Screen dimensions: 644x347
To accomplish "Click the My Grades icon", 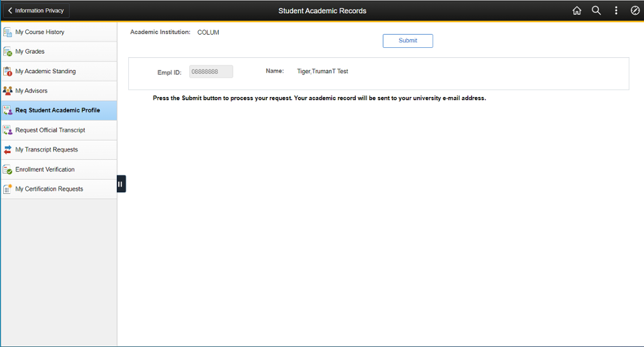I will click(x=8, y=52).
